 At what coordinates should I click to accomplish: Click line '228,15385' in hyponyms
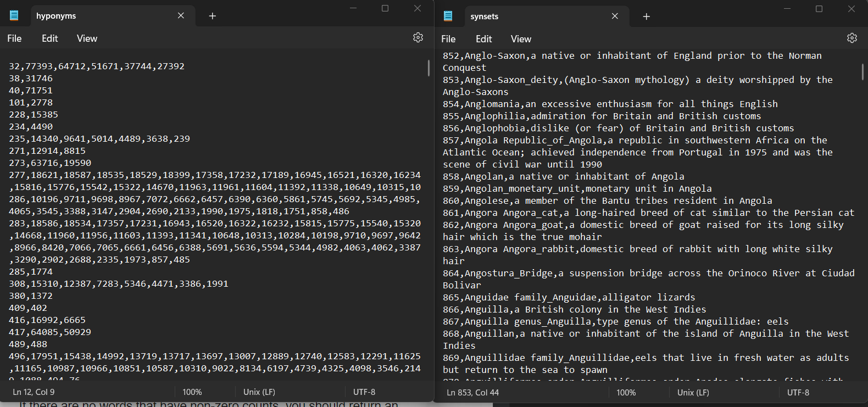[x=34, y=115]
